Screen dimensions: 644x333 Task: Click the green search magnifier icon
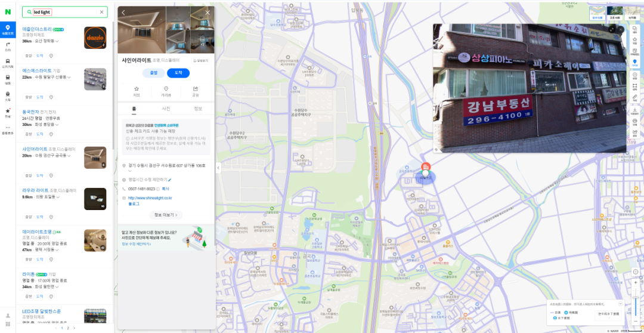[29, 12]
